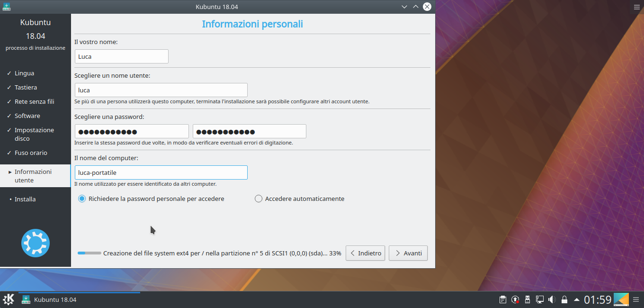Click the screen lock tray icon

(x=564, y=299)
